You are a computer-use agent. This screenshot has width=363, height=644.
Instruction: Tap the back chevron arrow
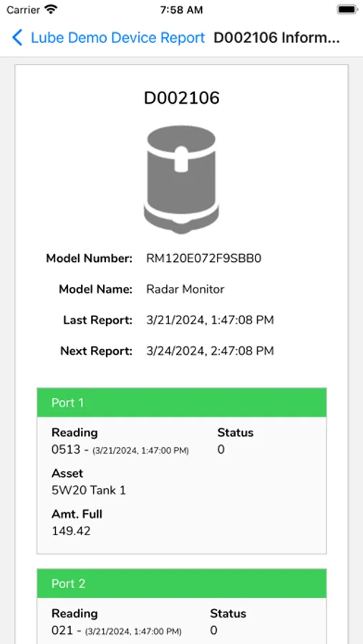coord(17,38)
